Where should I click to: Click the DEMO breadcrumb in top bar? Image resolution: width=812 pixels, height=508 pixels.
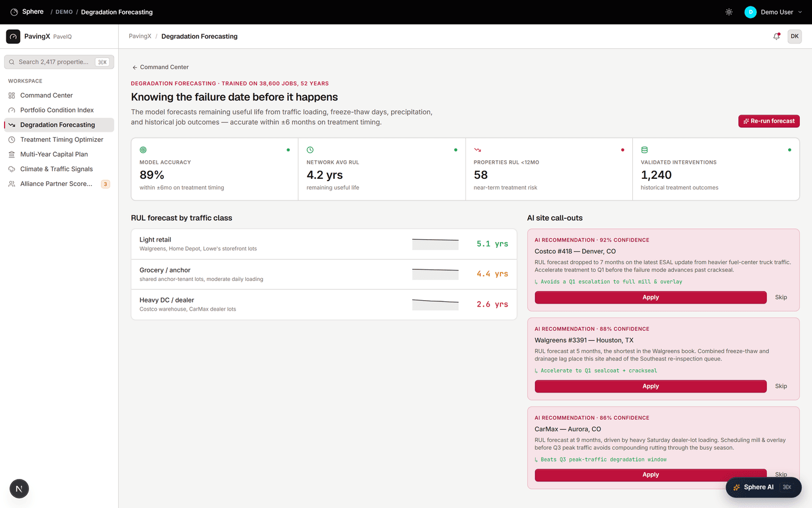tap(64, 12)
